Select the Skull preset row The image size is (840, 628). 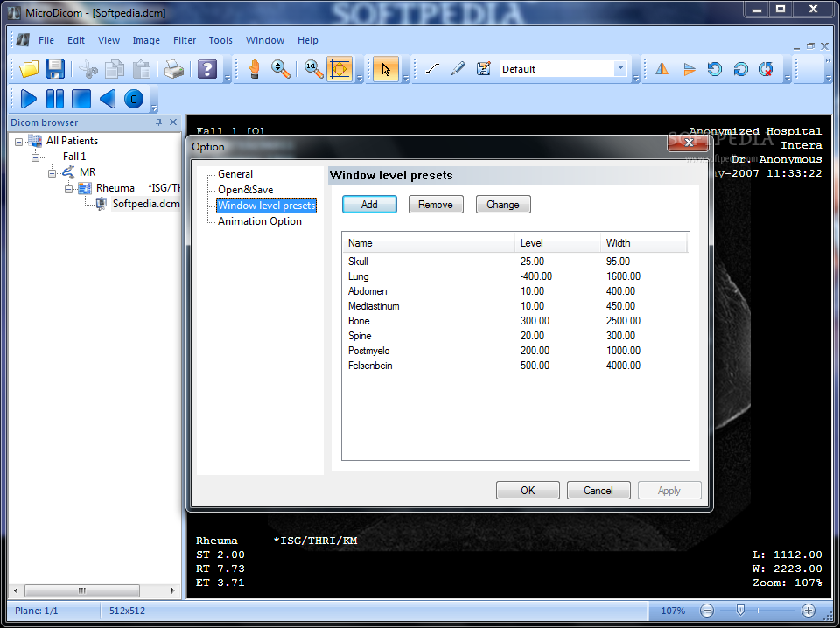(x=515, y=262)
